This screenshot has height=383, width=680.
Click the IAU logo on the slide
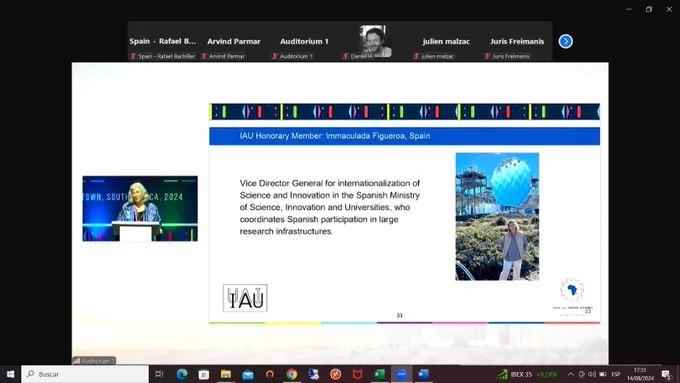(245, 298)
